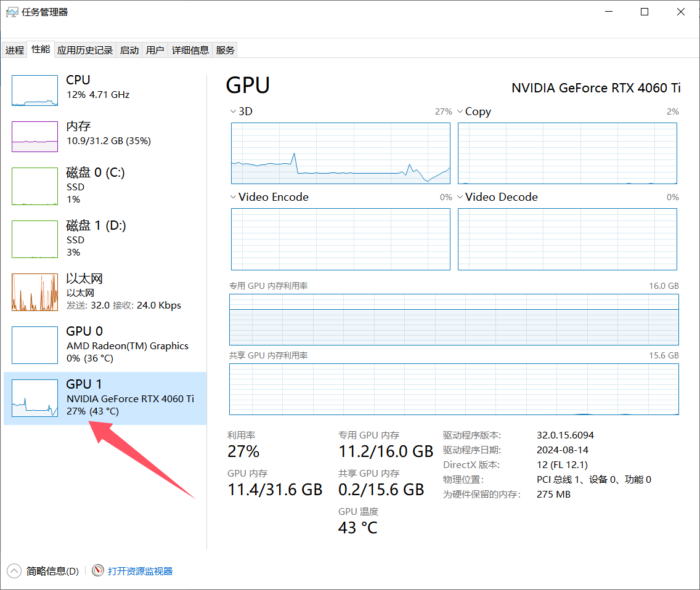Click the NVIDIA GeForce RTX 4060 Ti heading

click(x=596, y=88)
